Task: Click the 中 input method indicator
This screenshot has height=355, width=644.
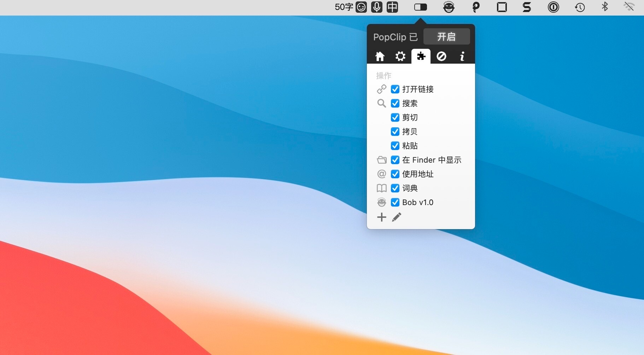Action: pos(392,7)
